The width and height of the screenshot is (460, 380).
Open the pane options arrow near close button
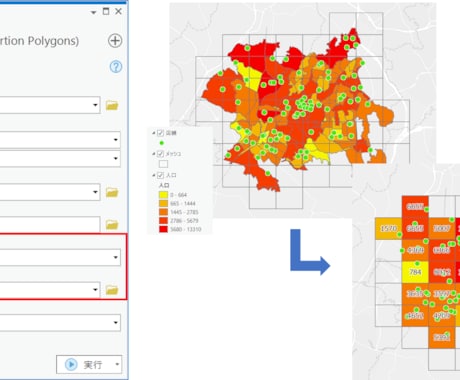pyautogui.click(x=94, y=12)
